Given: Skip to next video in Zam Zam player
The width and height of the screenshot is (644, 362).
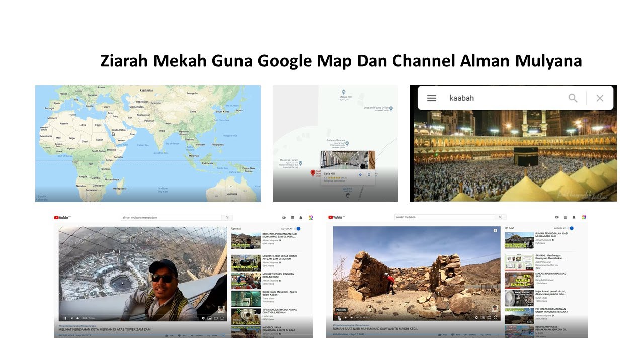Looking at the screenshot, I should [72, 318].
